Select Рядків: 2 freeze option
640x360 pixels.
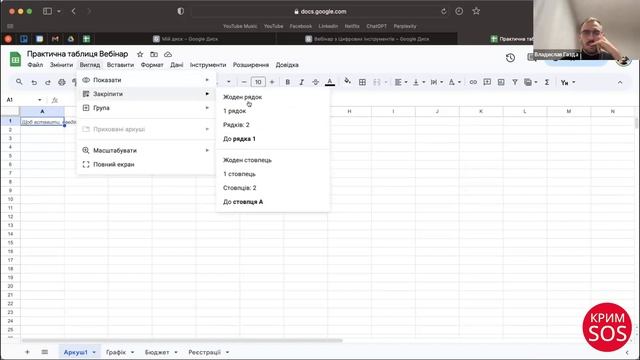click(x=273, y=125)
